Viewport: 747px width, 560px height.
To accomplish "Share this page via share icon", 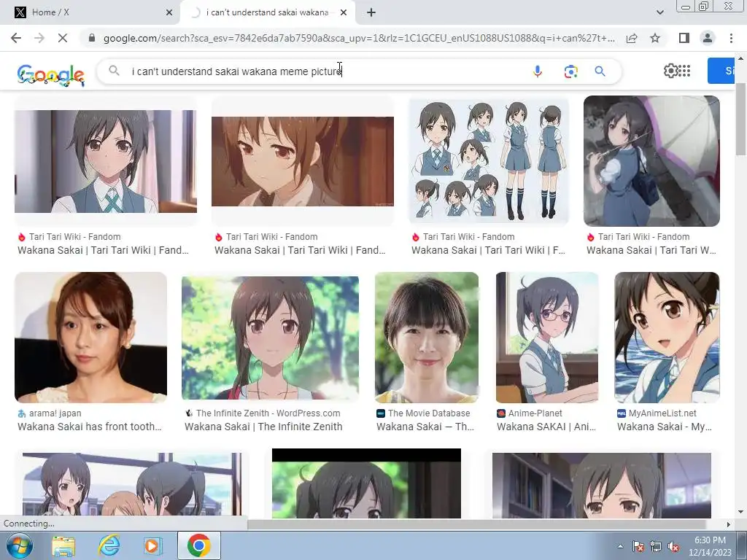I will click(632, 38).
